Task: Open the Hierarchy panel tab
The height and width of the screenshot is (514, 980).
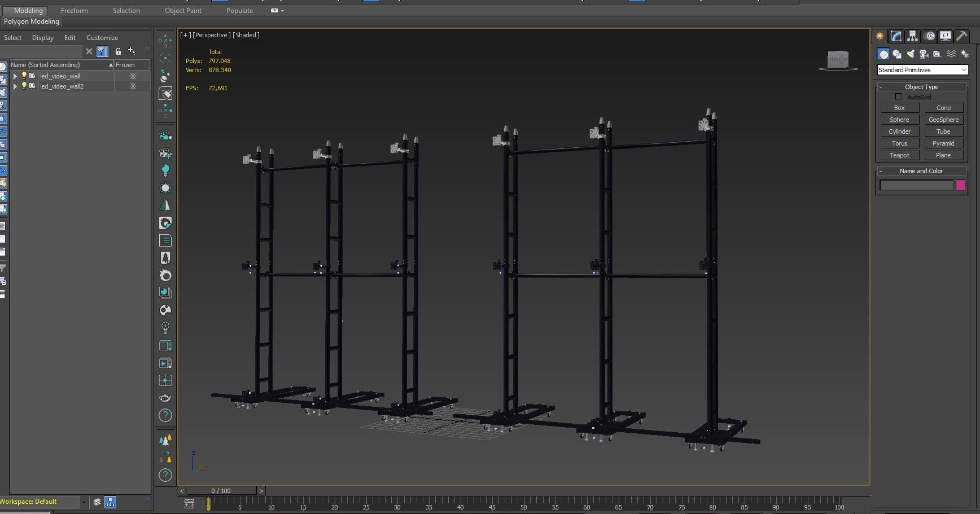Action: click(913, 36)
